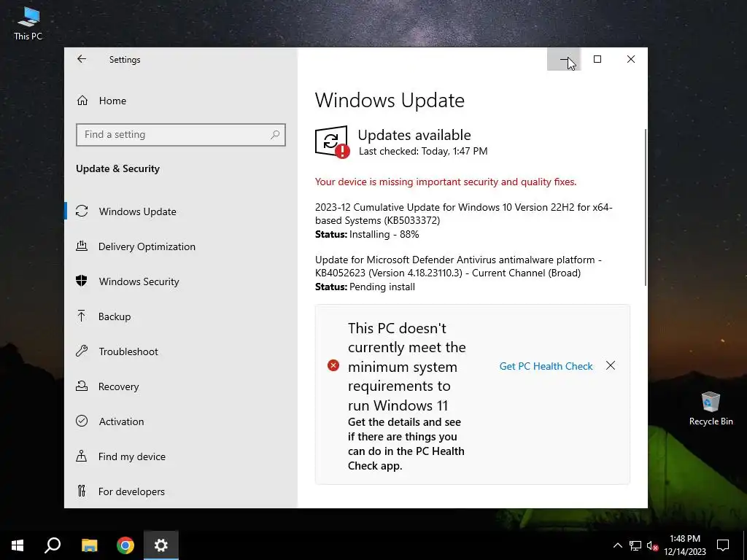This screenshot has width=747, height=560.
Task: Open the Recycle Bin desktop icon
Action: click(711, 408)
